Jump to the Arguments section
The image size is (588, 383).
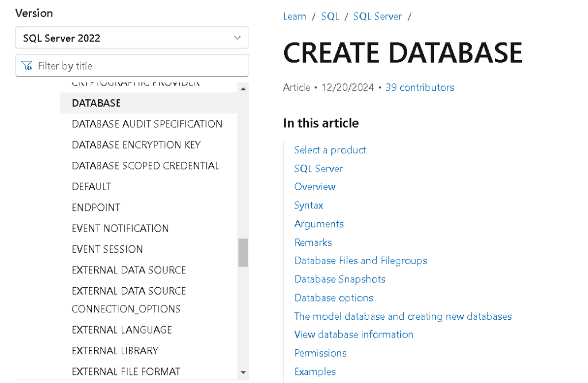319,224
